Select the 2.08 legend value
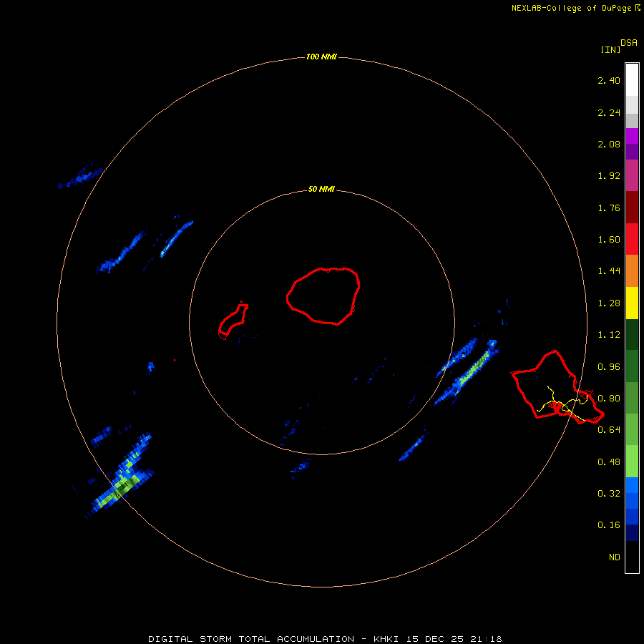644x644 pixels. [x=609, y=144]
